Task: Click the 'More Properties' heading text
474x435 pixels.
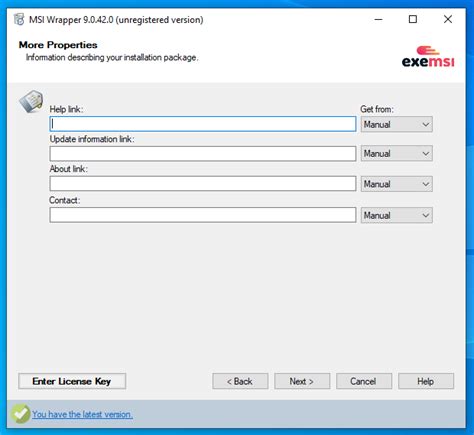Action: coord(58,45)
